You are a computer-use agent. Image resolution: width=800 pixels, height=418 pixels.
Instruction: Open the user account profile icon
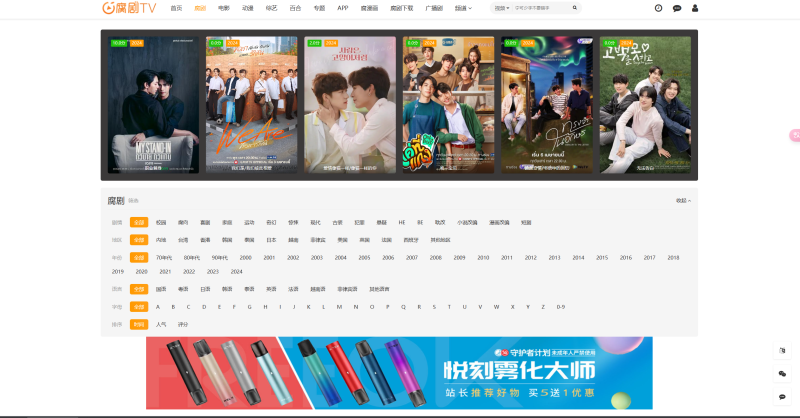point(695,8)
